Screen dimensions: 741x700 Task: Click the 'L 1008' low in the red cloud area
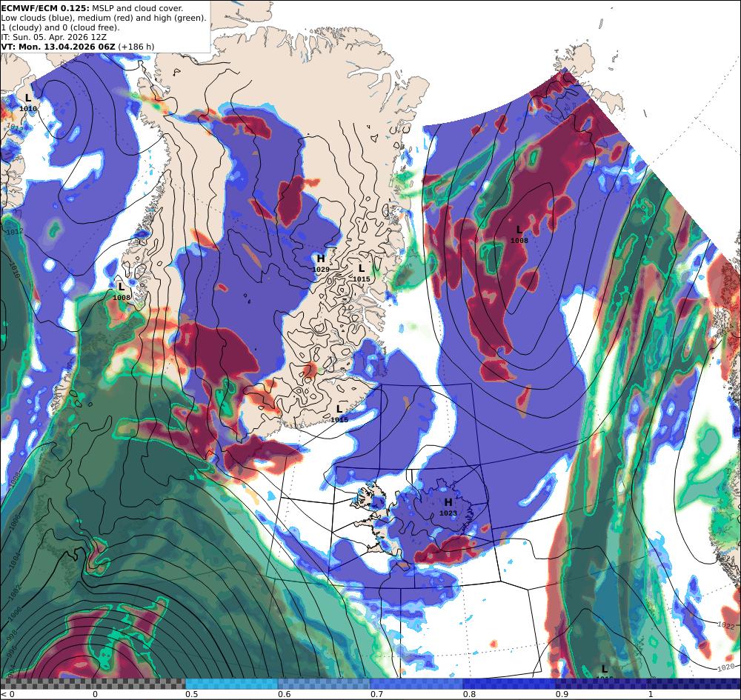pos(519,234)
